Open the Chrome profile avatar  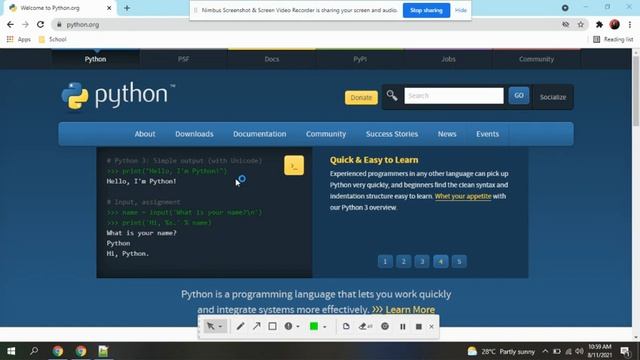614,24
